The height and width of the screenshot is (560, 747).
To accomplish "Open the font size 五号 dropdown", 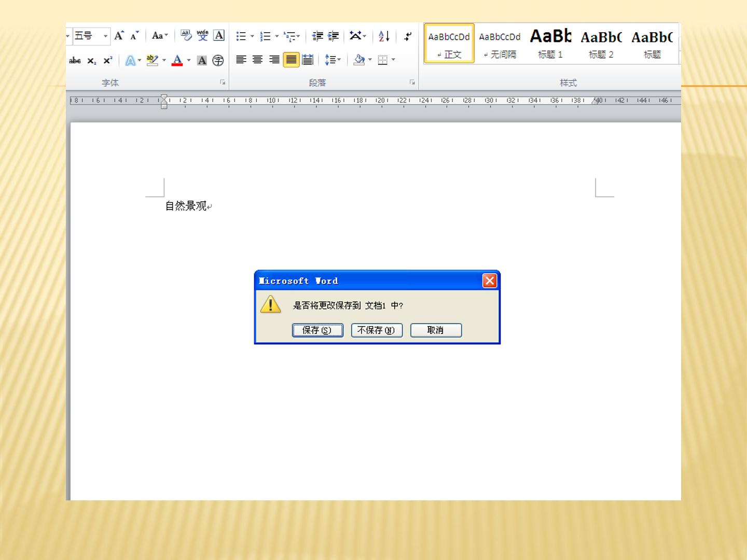I will point(105,36).
